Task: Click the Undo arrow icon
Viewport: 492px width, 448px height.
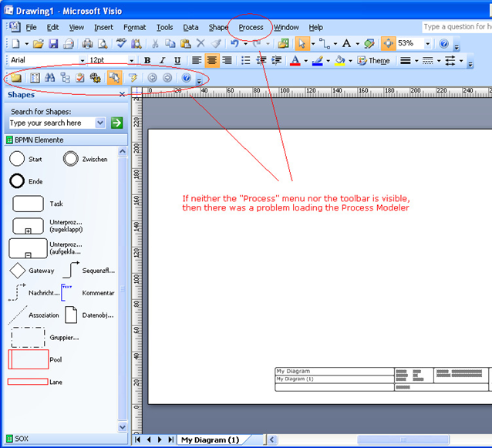Action: 234,43
